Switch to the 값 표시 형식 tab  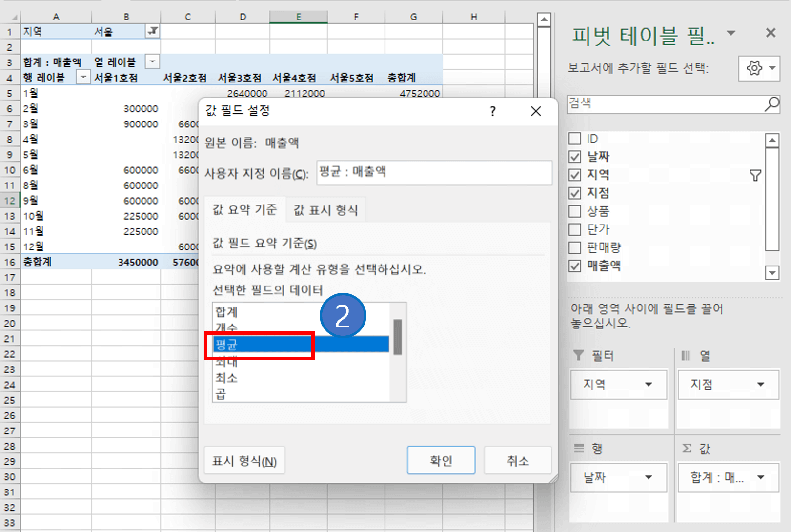[325, 209]
